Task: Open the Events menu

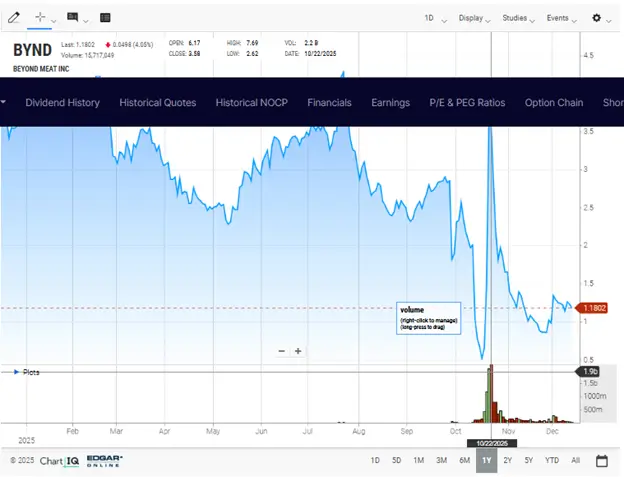Action: pyautogui.click(x=562, y=18)
